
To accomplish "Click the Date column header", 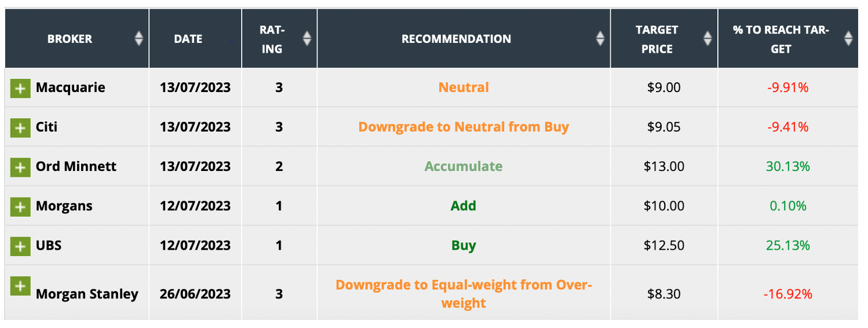I will click(x=188, y=39).
